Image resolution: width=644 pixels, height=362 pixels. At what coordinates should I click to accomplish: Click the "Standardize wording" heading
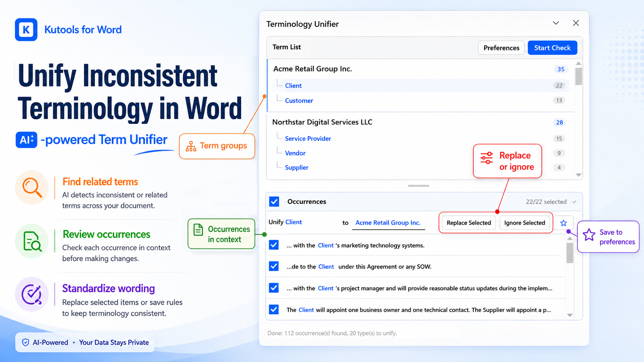109,289
